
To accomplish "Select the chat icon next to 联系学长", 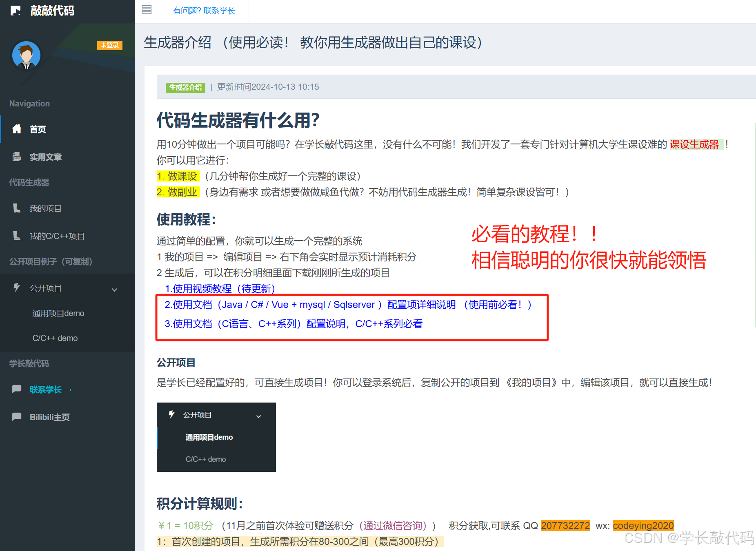I will coord(16,389).
